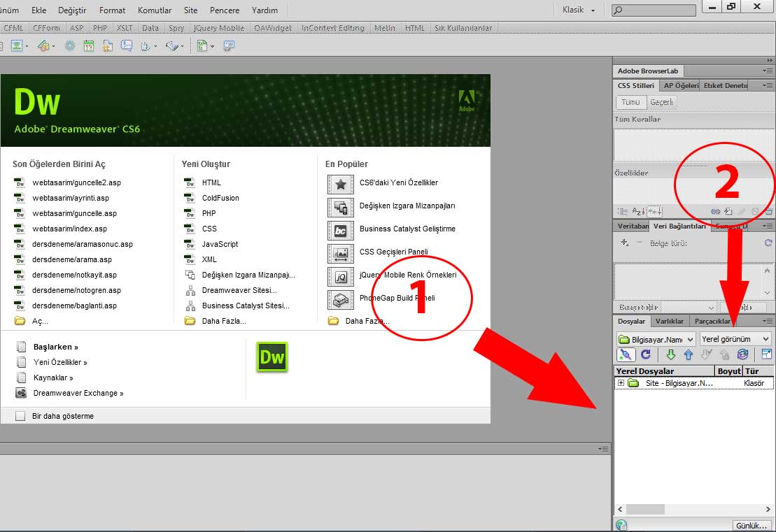Open the Başlarken » link
The width and height of the screenshot is (776, 532).
point(56,347)
